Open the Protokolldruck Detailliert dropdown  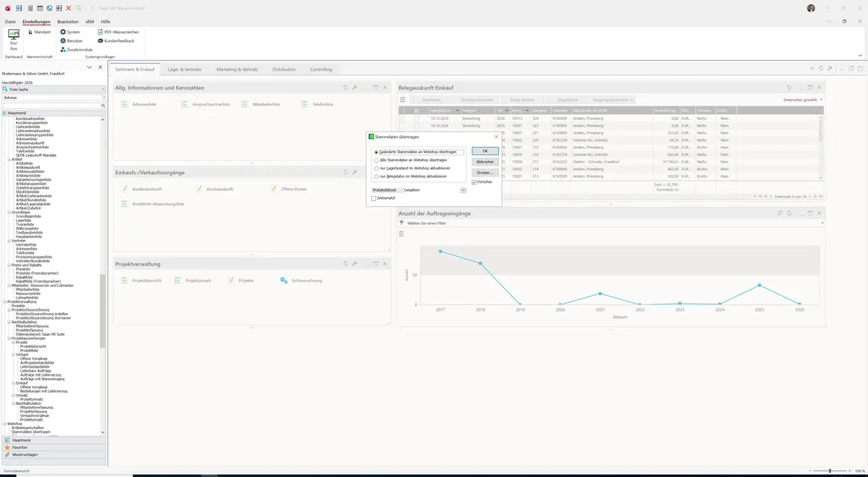point(463,190)
